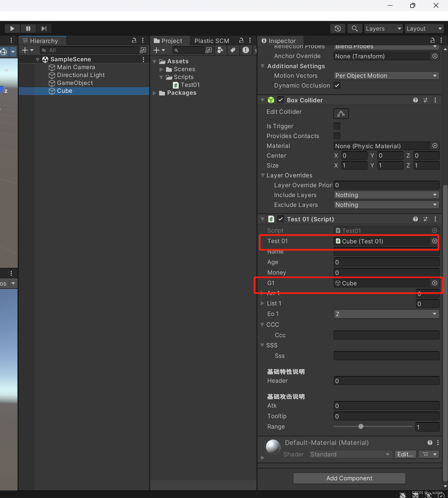
Task: Click the Add Component button
Action: click(x=349, y=478)
